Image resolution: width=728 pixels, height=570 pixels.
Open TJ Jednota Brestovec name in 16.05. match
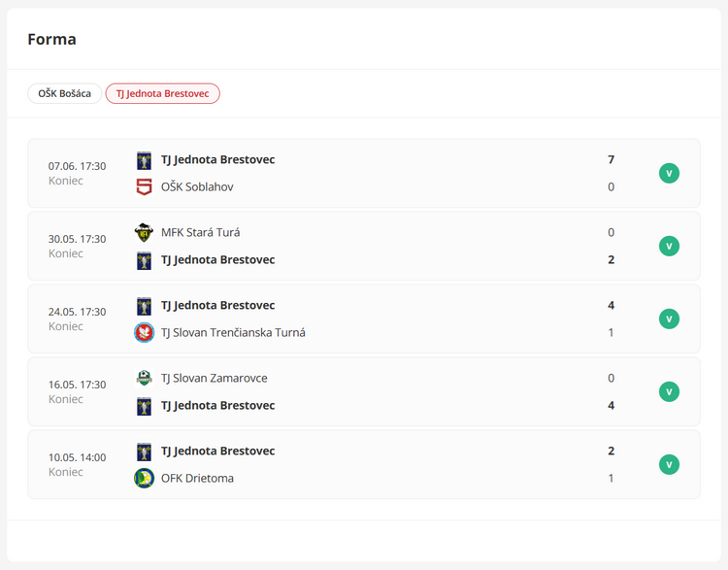coord(217,406)
